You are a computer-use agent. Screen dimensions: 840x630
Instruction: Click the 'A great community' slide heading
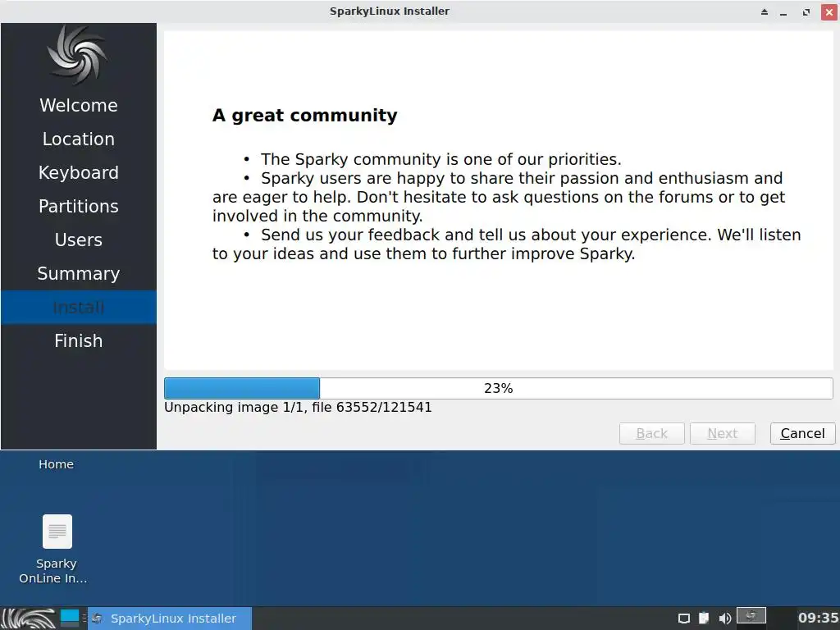pyautogui.click(x=305, y=116)
